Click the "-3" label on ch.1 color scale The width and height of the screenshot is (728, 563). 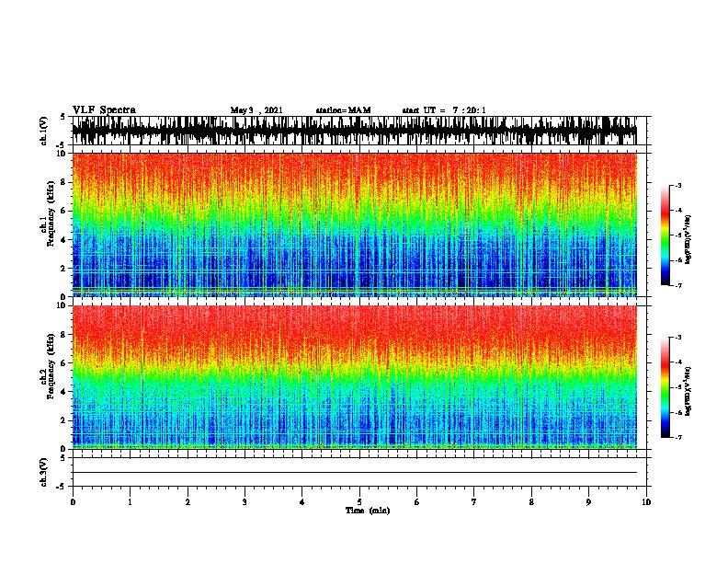pos(677,185)
